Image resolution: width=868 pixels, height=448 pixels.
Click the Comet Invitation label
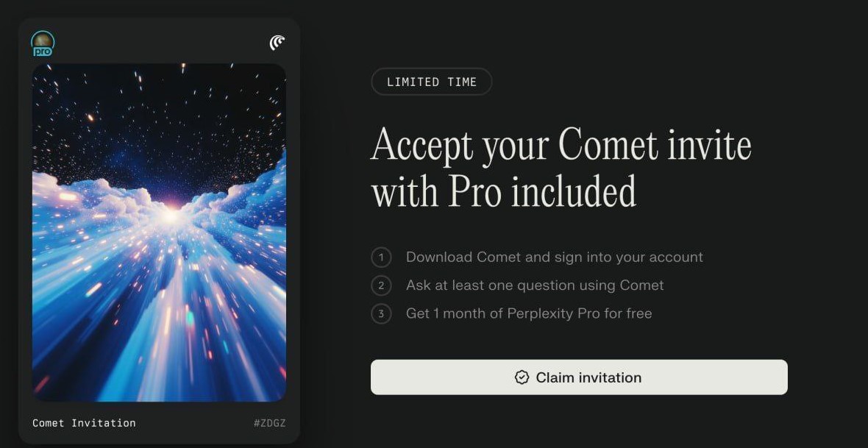84,423
